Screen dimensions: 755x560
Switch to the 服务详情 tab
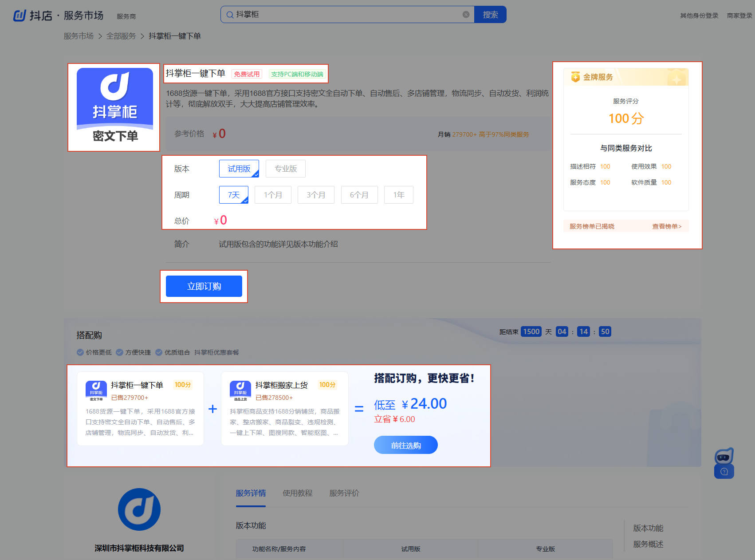pos(251,493)
